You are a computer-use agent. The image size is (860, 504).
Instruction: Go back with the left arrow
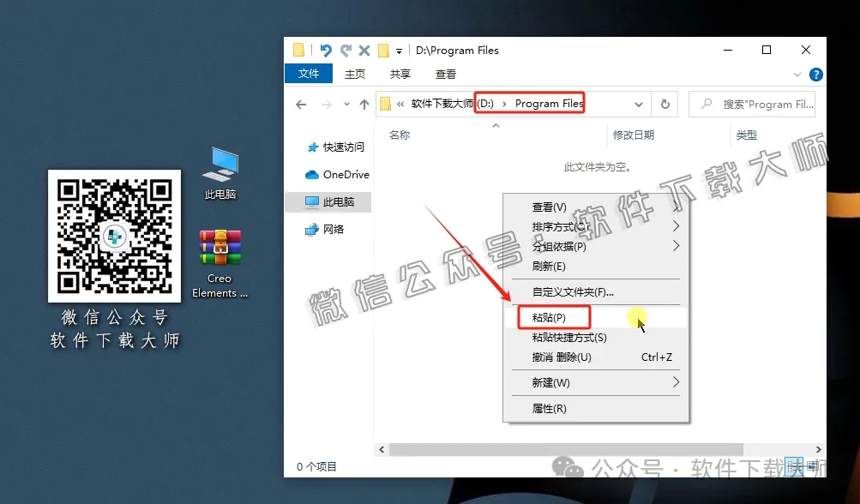tap(301, 105)
